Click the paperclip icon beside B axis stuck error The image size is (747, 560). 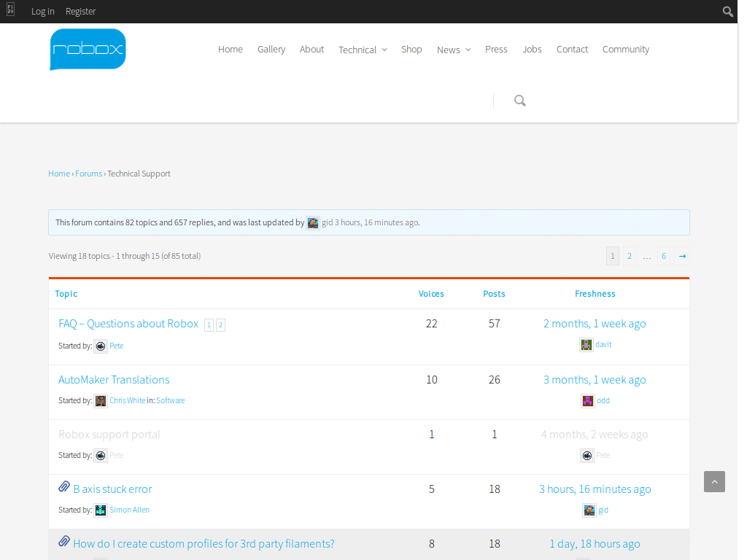tap(64, 486)
